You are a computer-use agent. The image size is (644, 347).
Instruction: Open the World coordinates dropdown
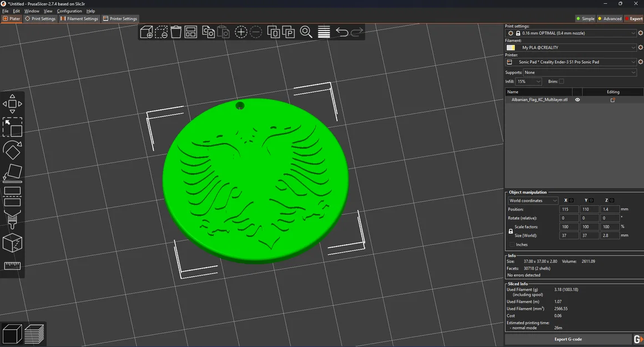pos(533,200)
